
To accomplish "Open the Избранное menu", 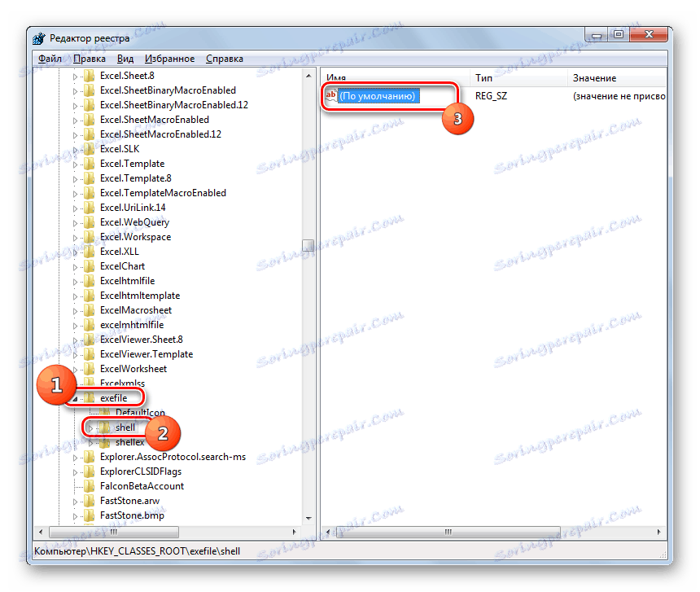I will tap(169, 59).
